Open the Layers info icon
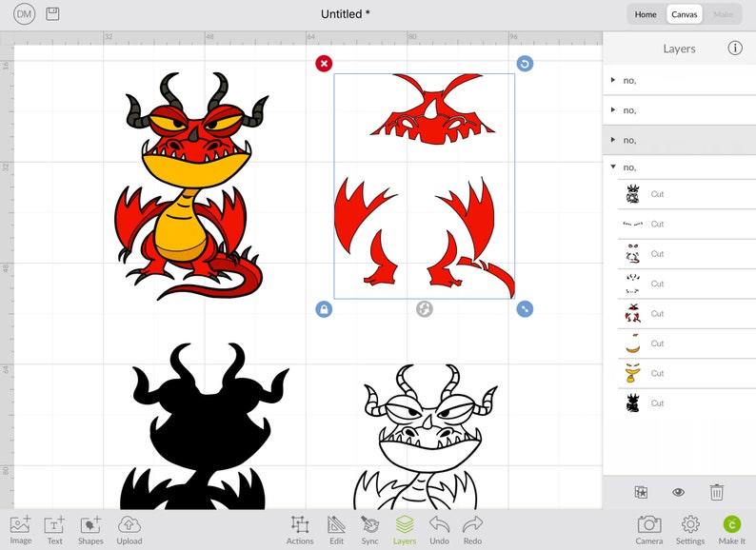The image size is (756, 550). (x=735, y=49)
